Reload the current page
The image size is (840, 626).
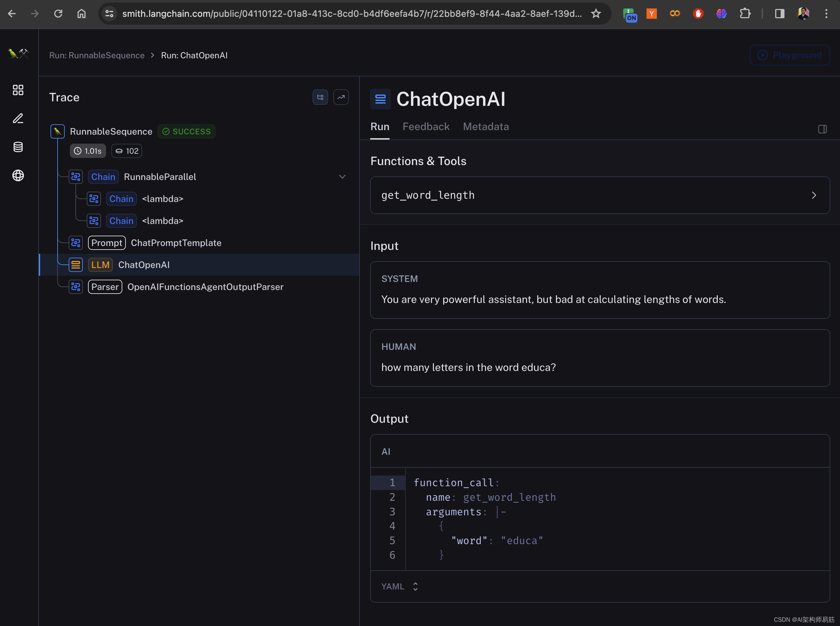[x=58, y=14]
